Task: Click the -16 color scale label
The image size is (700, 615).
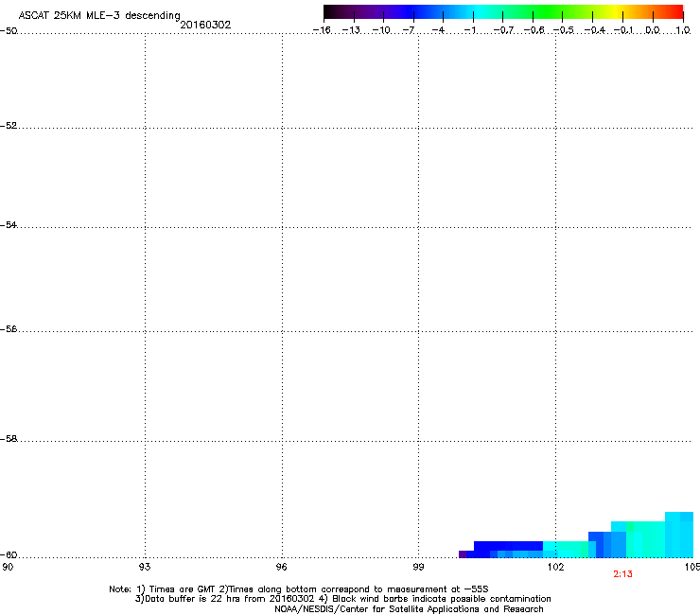Action: tap(322, 30)
